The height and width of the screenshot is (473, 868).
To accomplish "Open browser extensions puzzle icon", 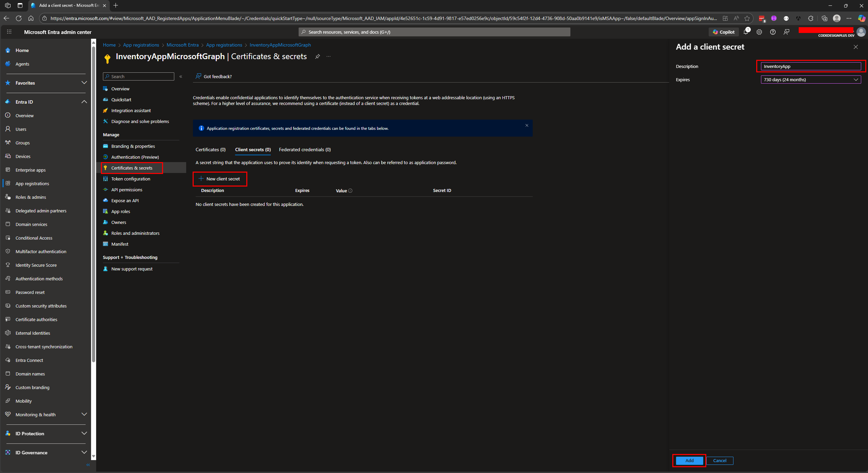I will click(811, 18).
